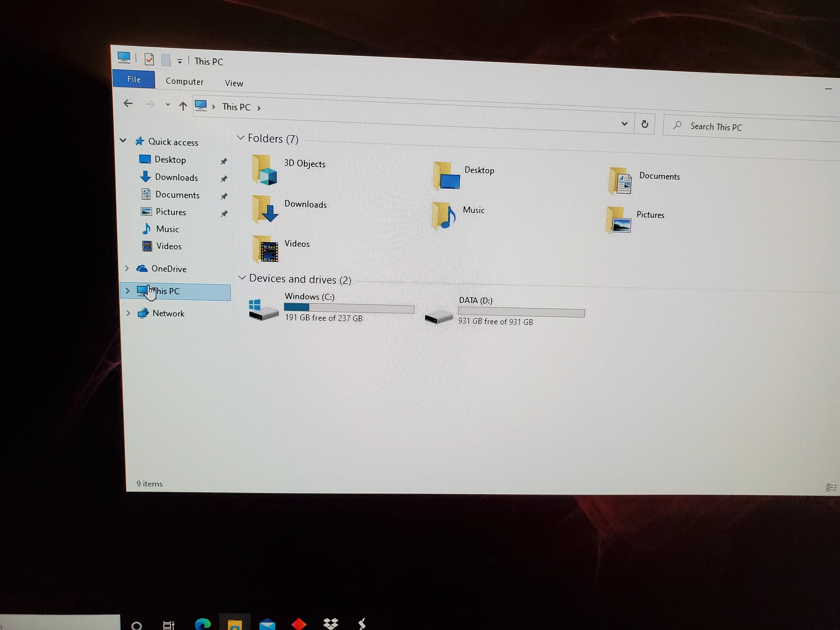Open Dropbox from the taskbar
This screenshot has height=630, width=840.
(x=331, y=624)
